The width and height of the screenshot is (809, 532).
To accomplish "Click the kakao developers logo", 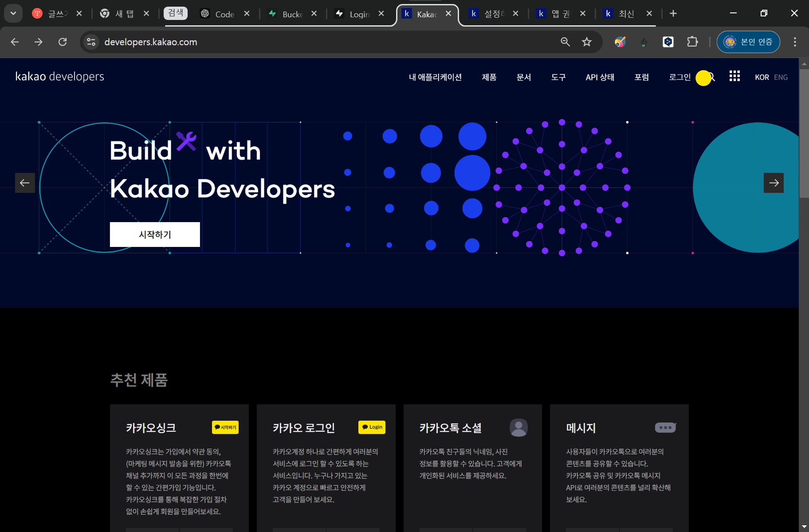I will [60, 77].
